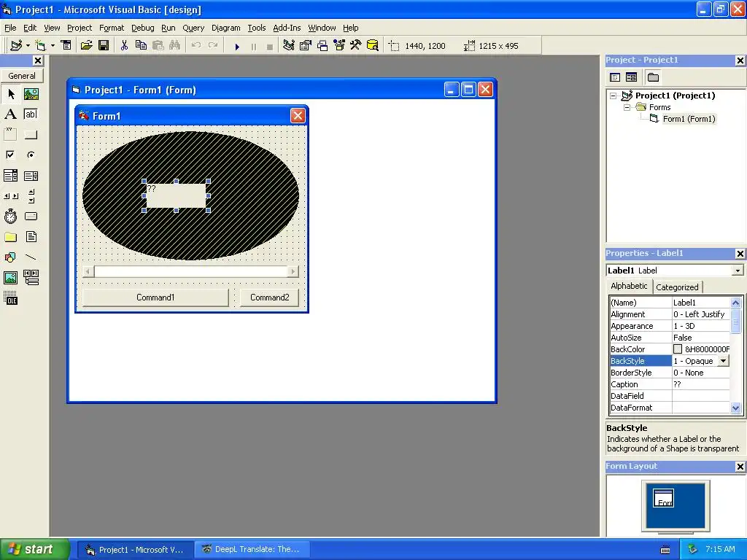747x560 pixels.
Task: Select the Line tool in the toolbox
Action: [x=31, y=257]
